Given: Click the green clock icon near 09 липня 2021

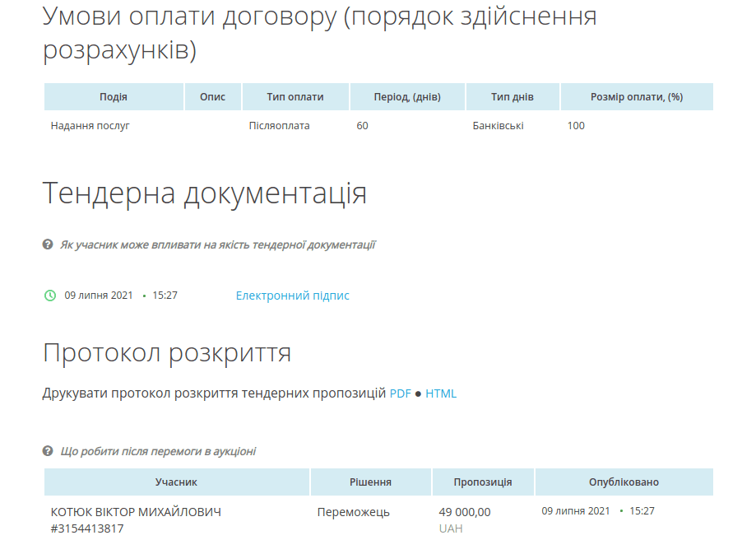Looking at the screenshot, I should [50, 296].
